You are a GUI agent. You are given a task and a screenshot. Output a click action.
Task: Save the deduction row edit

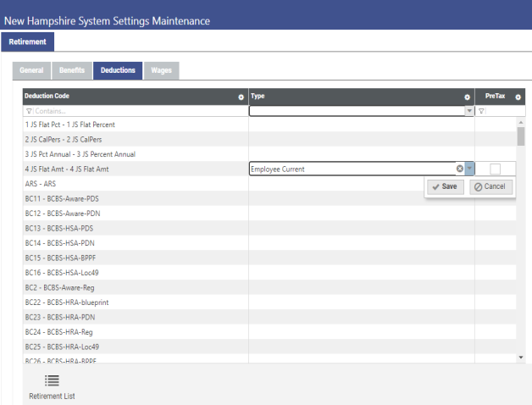pyautogui.click(x=445, y=186)
